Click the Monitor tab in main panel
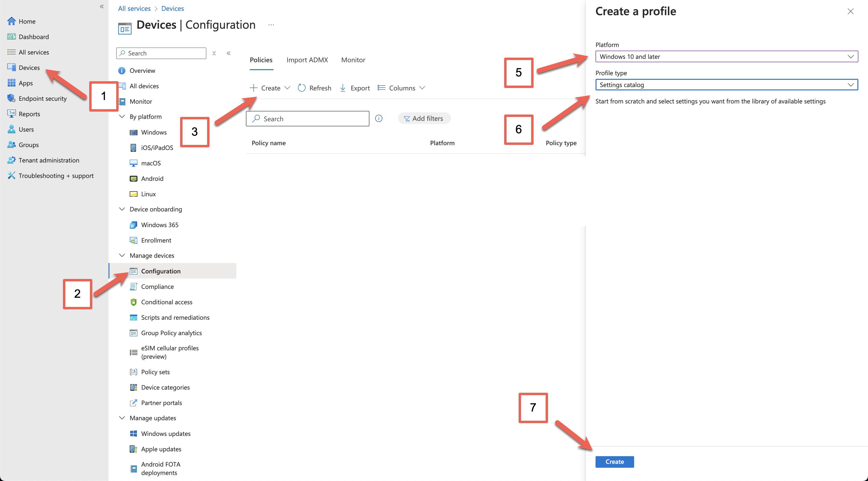 pos(353,60)
